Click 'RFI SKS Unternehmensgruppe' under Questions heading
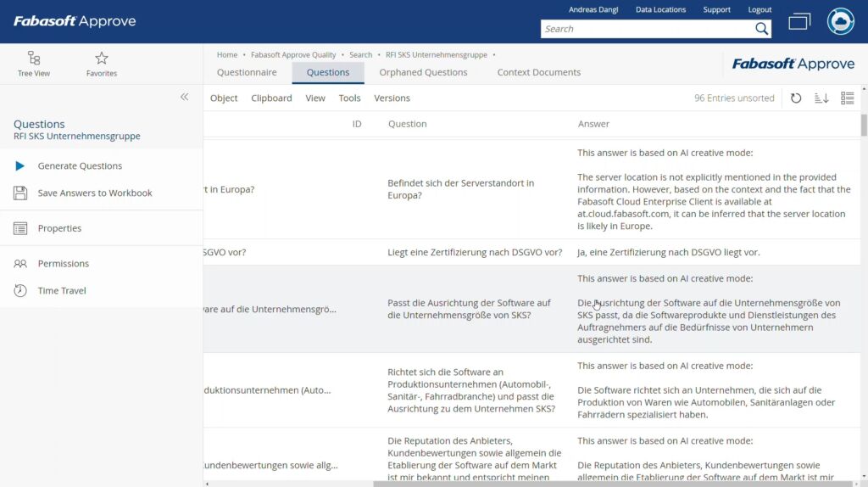 (77, 137)
